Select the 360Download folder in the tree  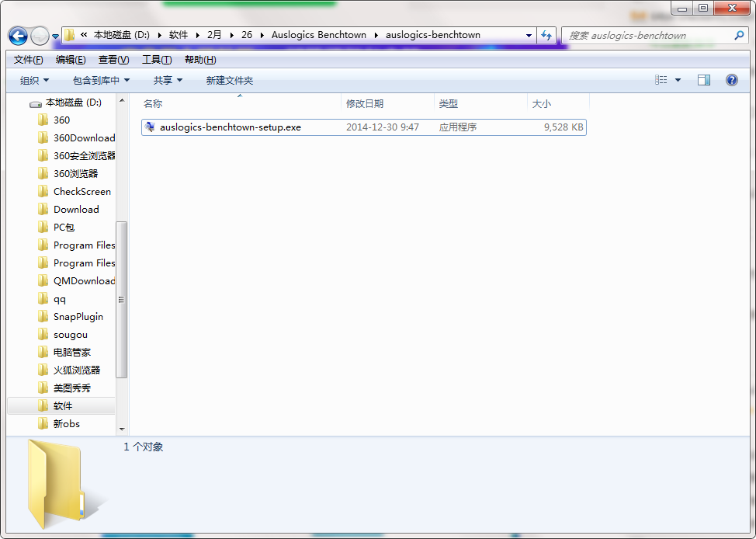[85, 138]
